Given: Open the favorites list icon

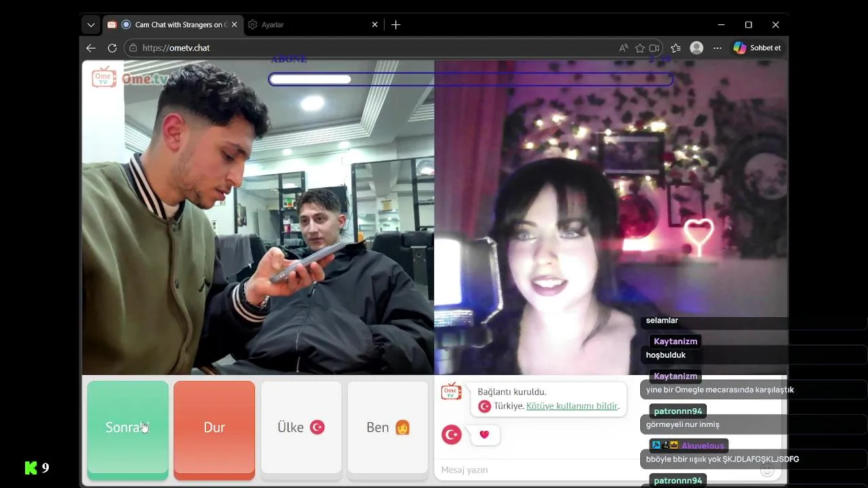Looking at the screenshot, I should click(x=675, y=48).
